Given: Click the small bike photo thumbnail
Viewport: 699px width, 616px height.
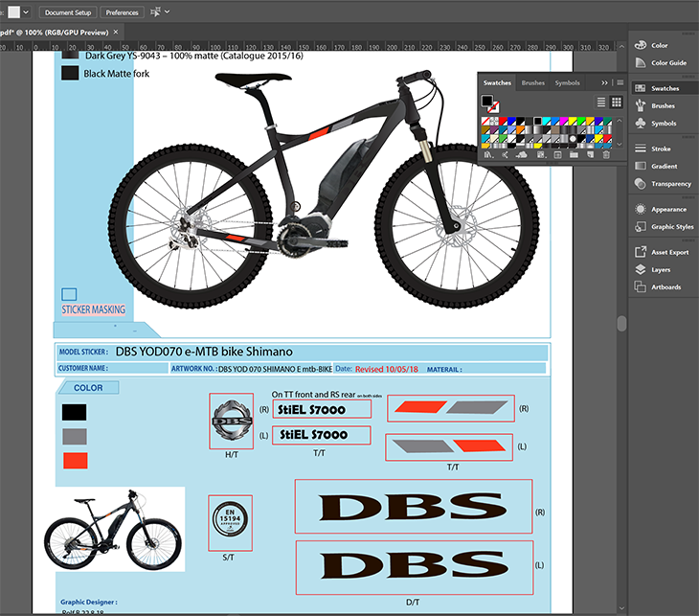Looking at the screenshot, I should pyautogui.click(x=113, y=529).
